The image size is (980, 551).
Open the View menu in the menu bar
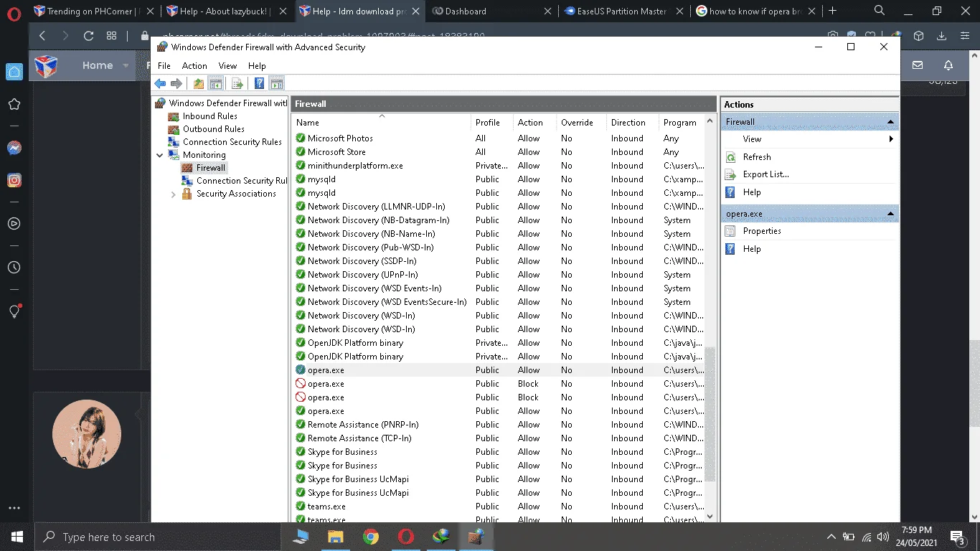pos(227,66)
